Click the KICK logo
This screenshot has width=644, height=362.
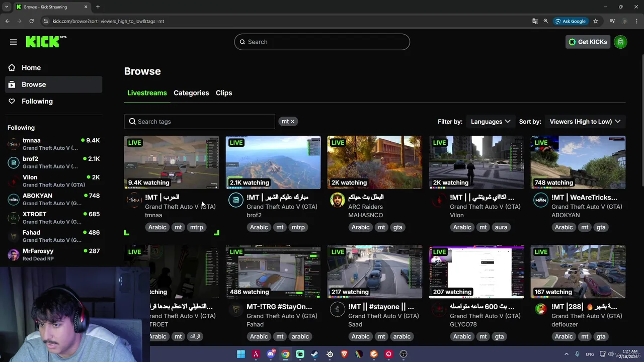46,42
